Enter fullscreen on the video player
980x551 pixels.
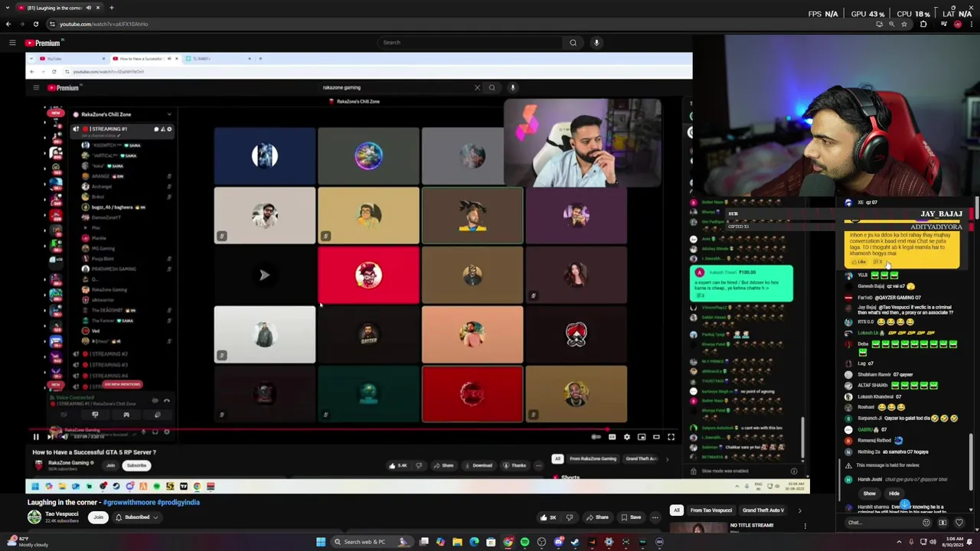(x=671, y=437)
